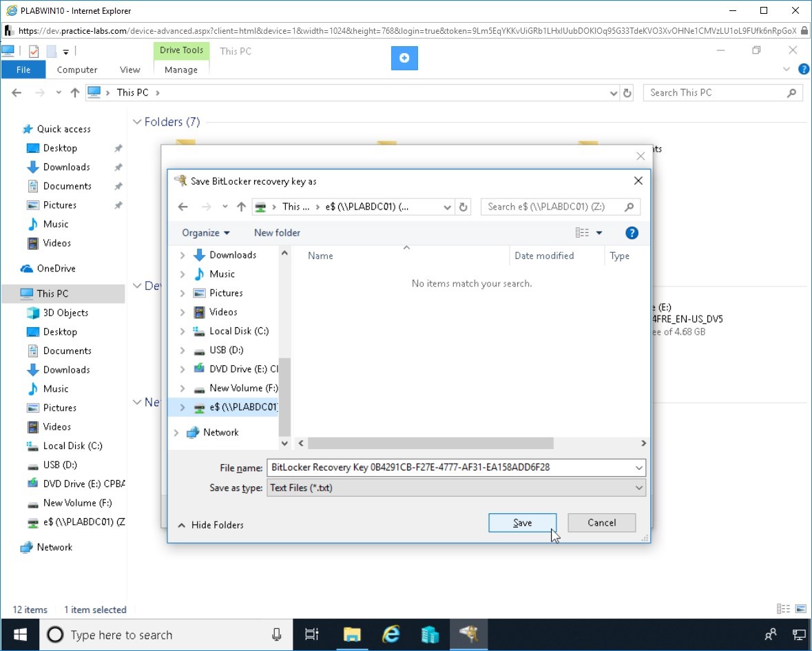Viewport: 812px width, 651px height.
Task: Open the Save as type combo box
Action: coord(456,488)
